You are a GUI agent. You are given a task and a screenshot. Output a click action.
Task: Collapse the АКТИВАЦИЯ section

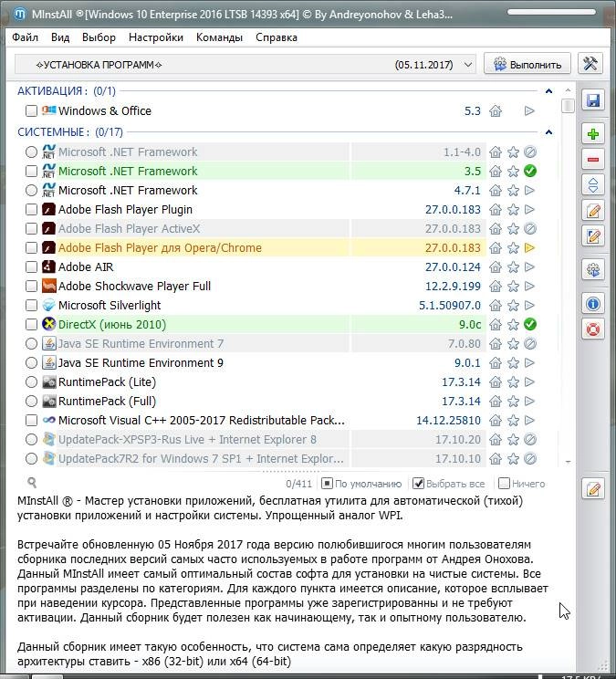(548, 91)
